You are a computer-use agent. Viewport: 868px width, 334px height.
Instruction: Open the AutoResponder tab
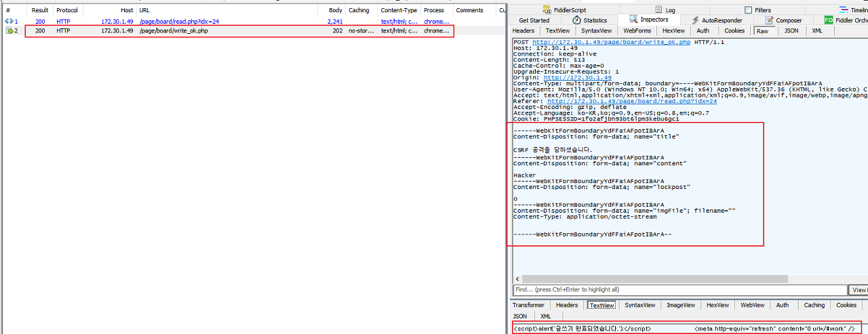(x=716, y=20)
